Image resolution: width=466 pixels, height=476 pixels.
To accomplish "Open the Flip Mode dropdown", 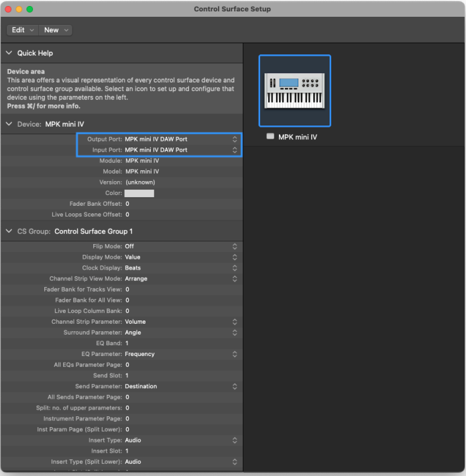I will pos(181,246).
